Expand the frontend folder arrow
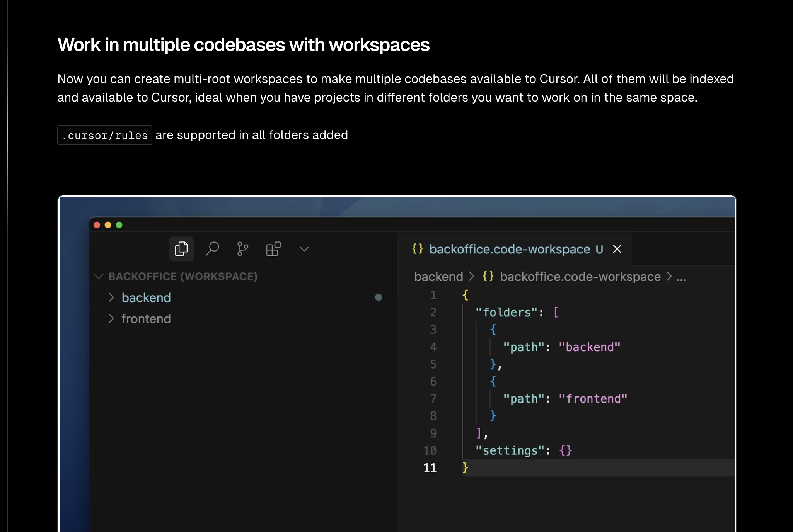Screen dimensions: 793x532 click(x=111, y=318)
